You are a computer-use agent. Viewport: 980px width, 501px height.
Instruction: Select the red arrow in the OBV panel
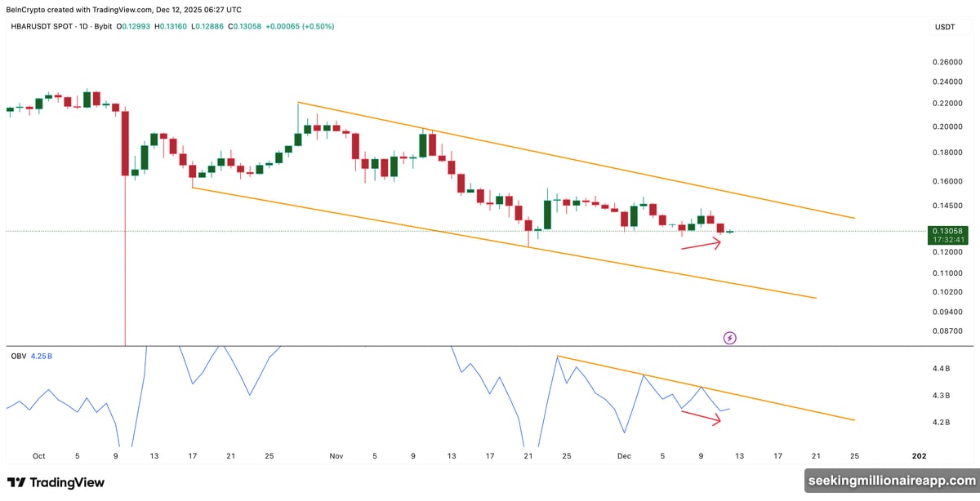(701, 417)
